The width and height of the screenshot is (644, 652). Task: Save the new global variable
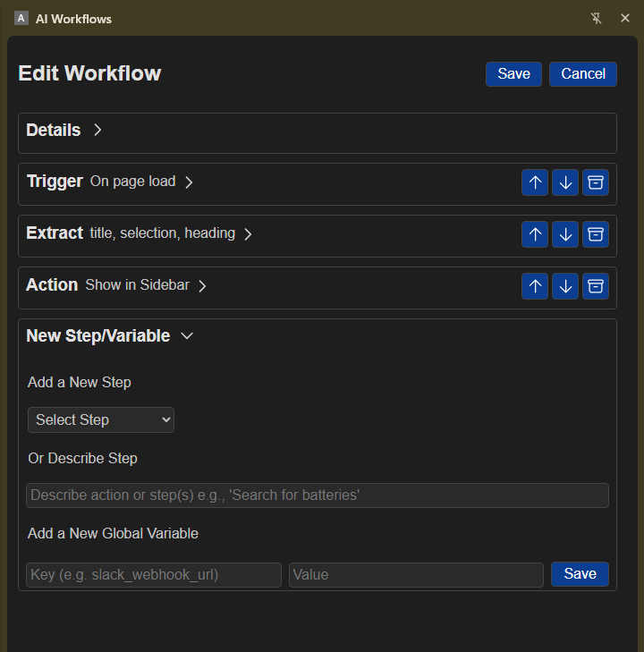580,574
